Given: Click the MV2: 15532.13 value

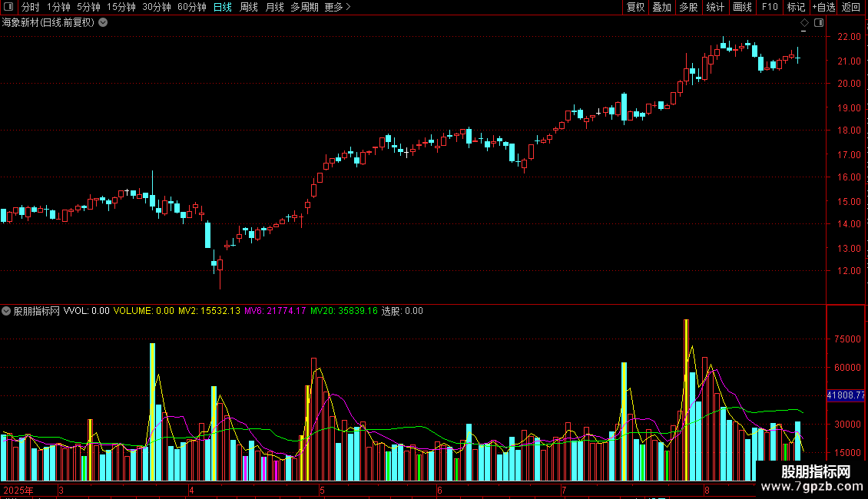Looking at the screenshot, I should click(x=209, y=311).
